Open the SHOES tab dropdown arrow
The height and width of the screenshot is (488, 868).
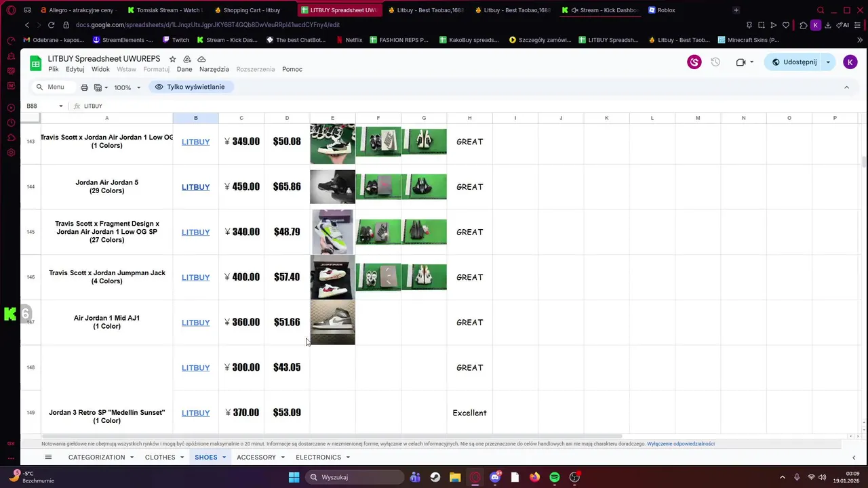[224, 457]
